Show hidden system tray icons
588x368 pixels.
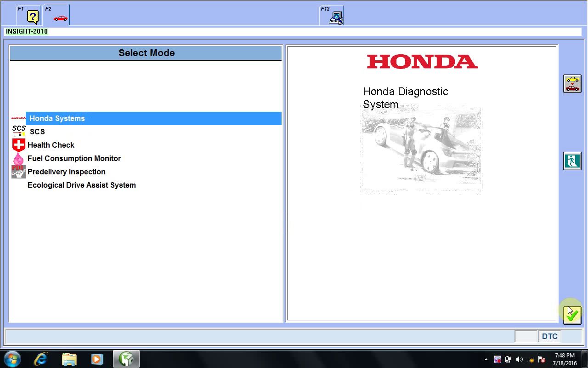[486, 359]
